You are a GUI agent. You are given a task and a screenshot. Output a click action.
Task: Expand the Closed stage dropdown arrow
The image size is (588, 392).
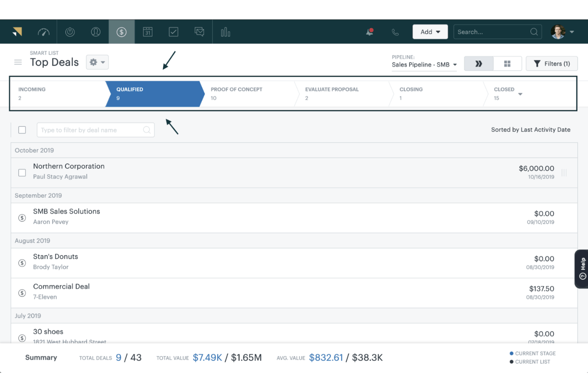520,94
